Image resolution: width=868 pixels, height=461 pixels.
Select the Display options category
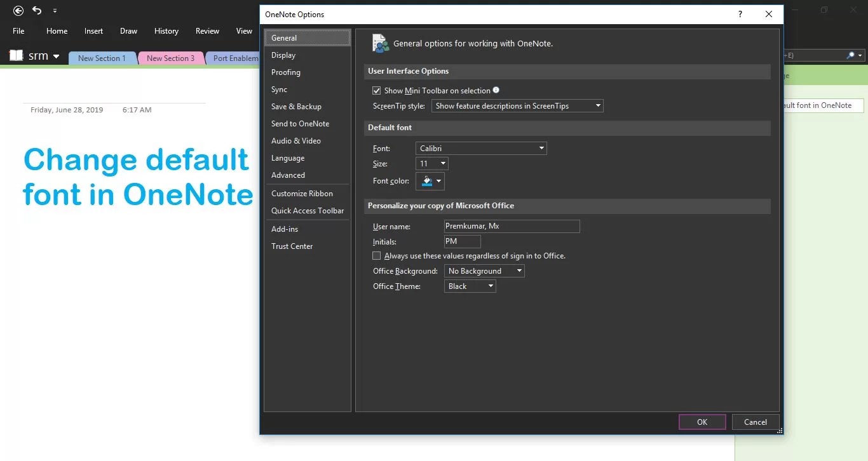click(308, 55)
